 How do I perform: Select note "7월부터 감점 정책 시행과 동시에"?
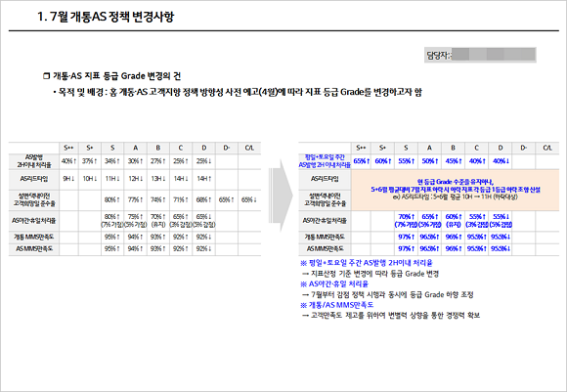(x=360, y=294)
